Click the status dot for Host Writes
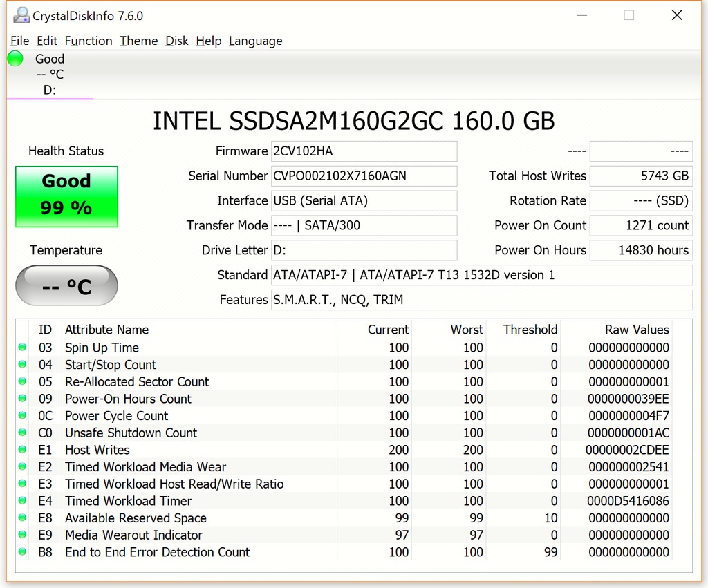 tap(22, 449)
